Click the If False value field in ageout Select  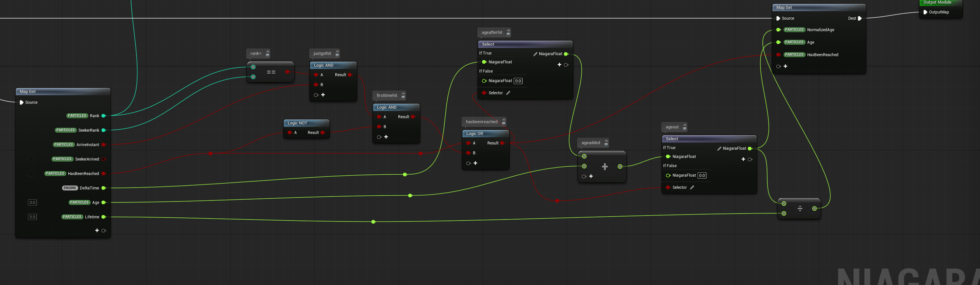pos(702,175)
